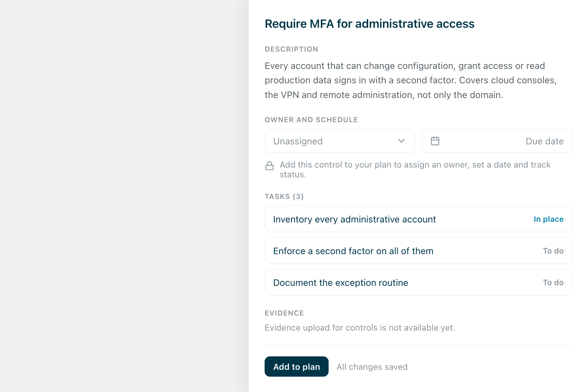Toggle 'In place' status on inventory task
This screenshot has width=588, height=392.
click(548, 219)
